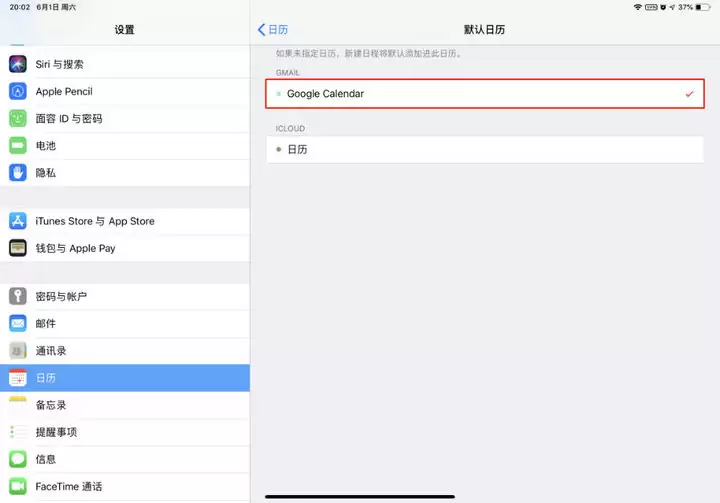The image size is (720, 503).
Task: Tap the battery status icon
Action: [x=703, y=7]
